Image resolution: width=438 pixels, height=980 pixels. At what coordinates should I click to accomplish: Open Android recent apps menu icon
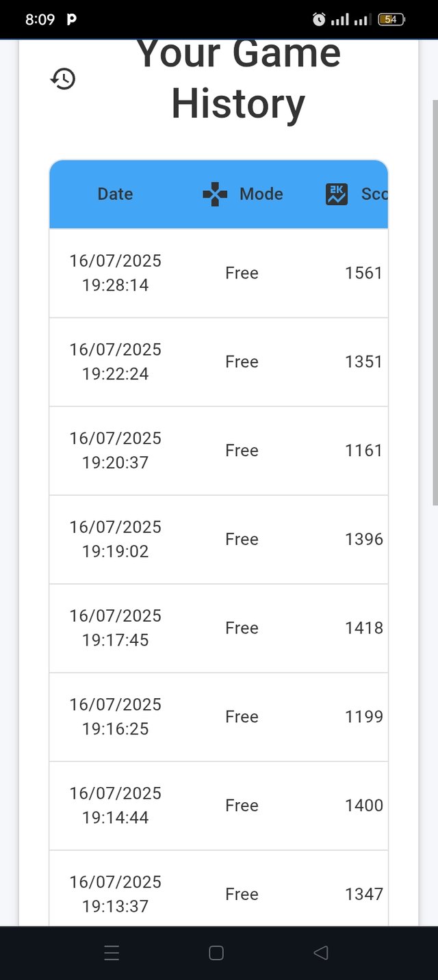point(112,953)
